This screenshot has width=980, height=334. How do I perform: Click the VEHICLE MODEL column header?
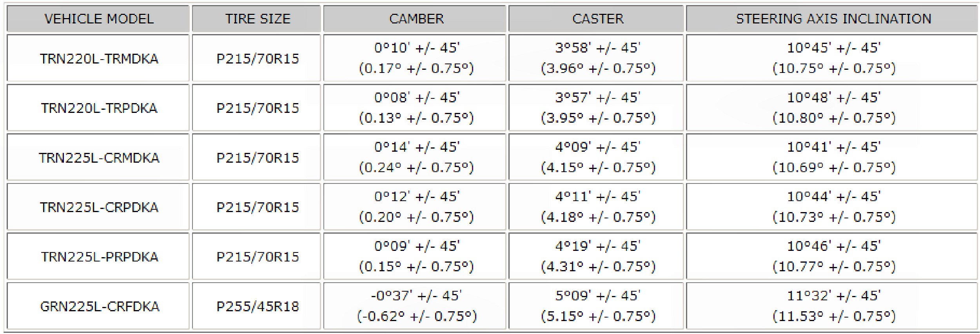pos(98,18)
